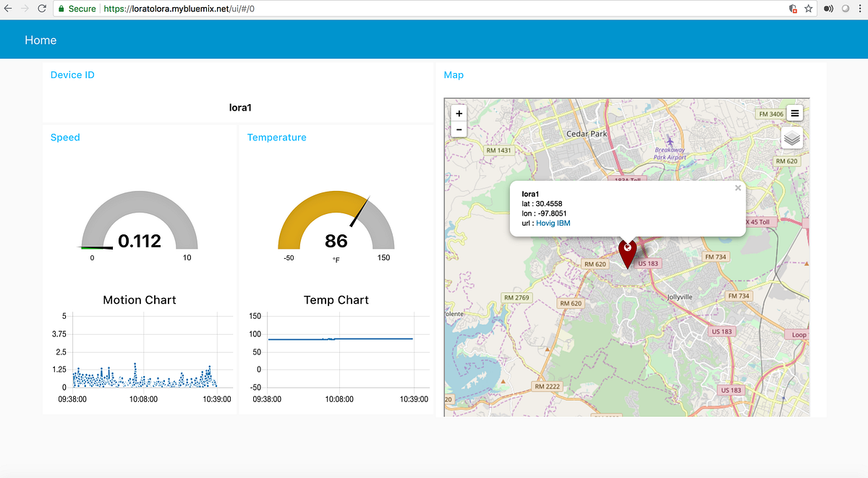Click the Speed gauge needle
Screen dimensions: 868x478
[x=105, y=246]
